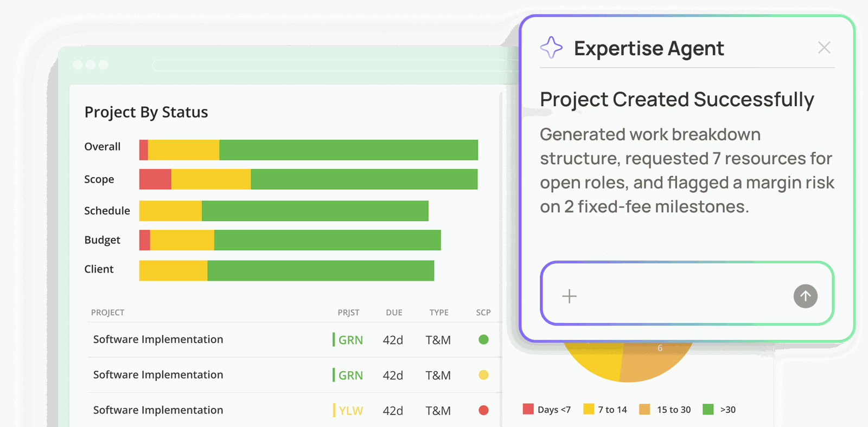Screen dimensions: 868x427
Task: Click the red segment of Scope bar
Action: tap(155, 179)
